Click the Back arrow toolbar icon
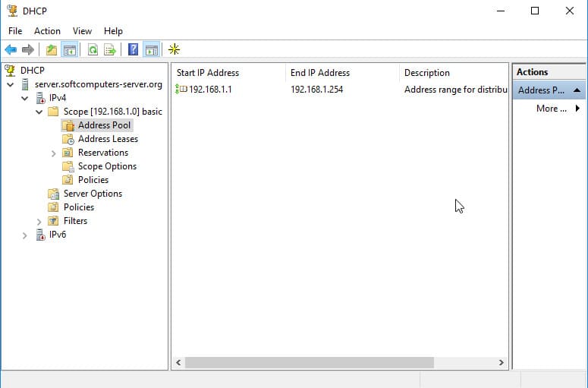 11,50
